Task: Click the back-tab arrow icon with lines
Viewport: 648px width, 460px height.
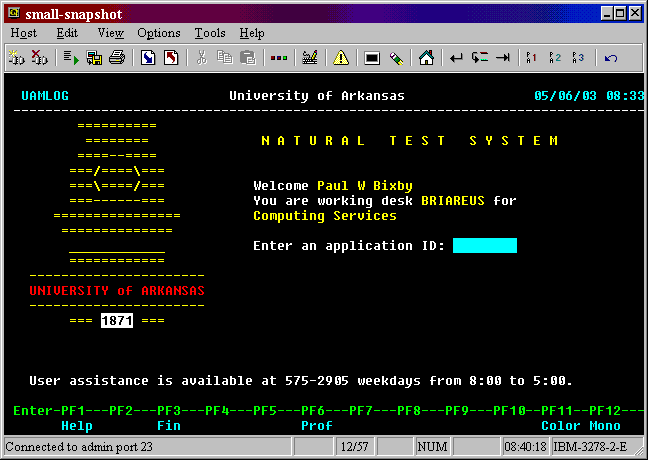Action: (x=480, y=58)
